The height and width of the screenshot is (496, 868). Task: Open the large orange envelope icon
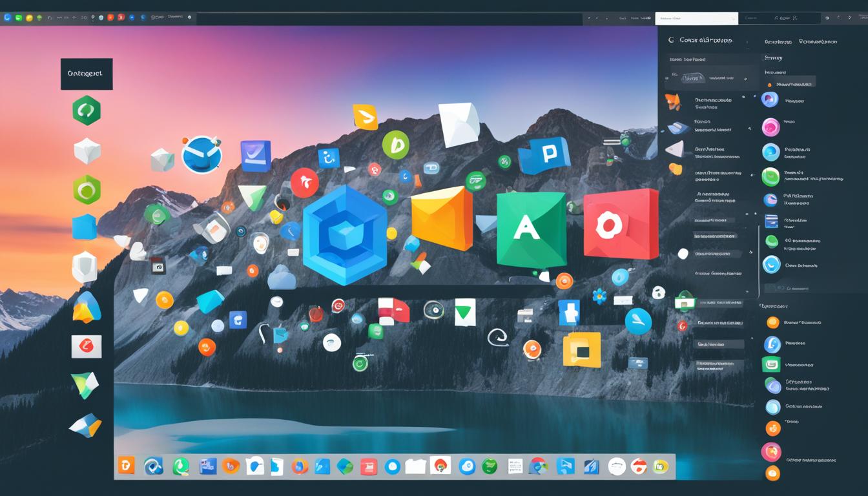point(442,218)
